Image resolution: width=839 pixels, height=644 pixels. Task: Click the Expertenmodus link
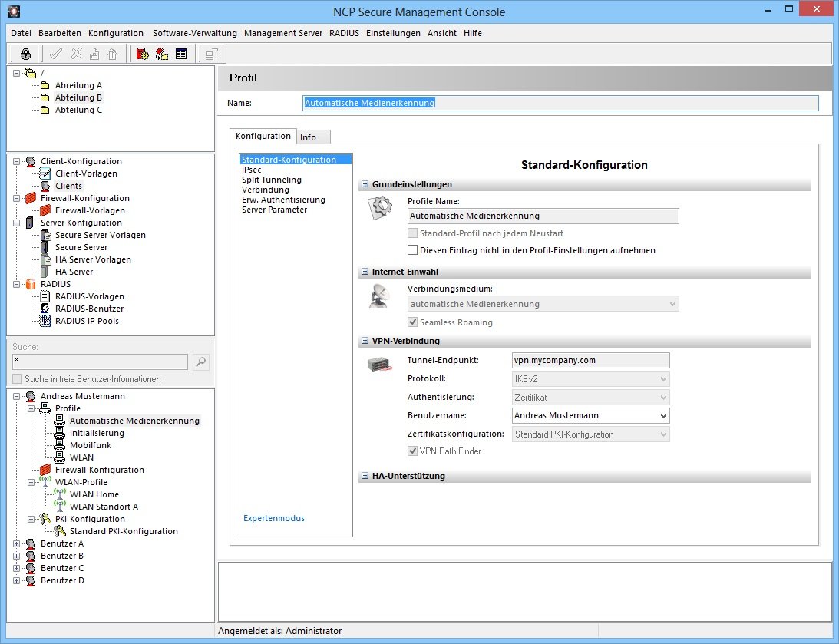coord(274,518)
